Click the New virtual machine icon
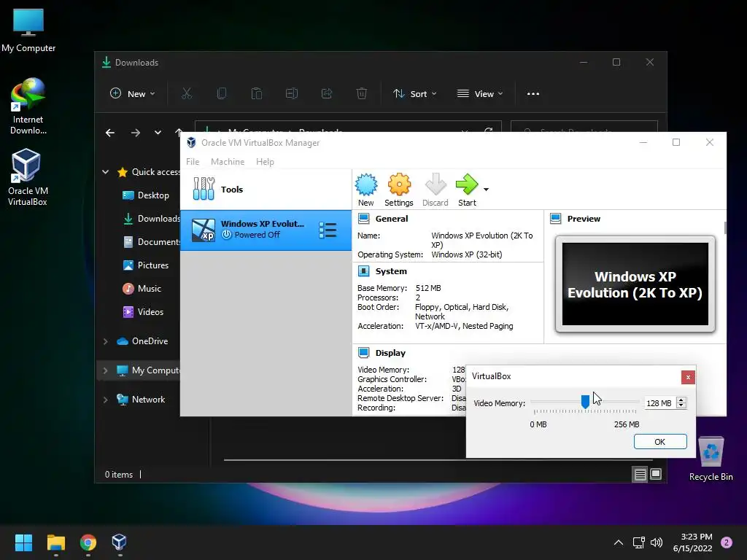747x560 pixels. pyautogui.click(x=366, y=190)
